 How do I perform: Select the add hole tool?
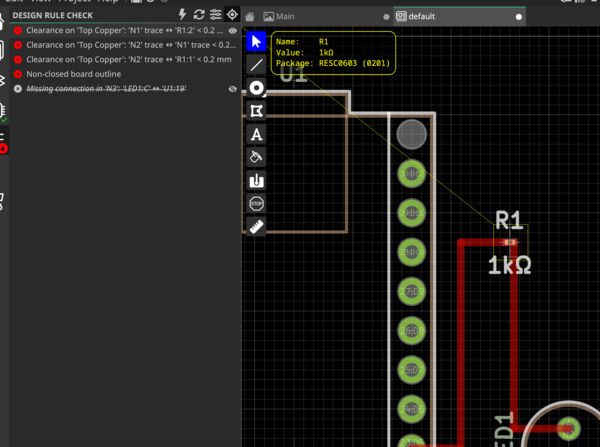point(256,180)
